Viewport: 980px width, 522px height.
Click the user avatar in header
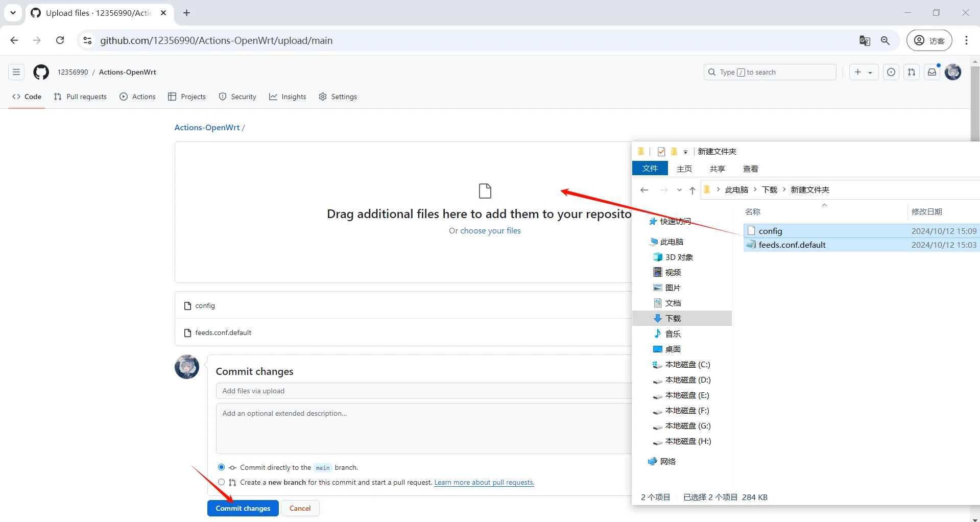(x=953, y=72)
